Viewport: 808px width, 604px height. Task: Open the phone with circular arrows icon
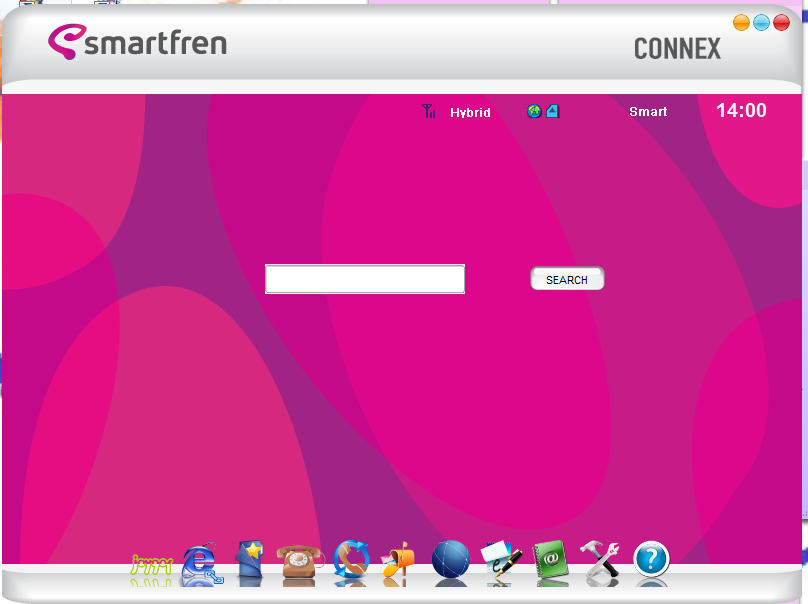(351, 559)
